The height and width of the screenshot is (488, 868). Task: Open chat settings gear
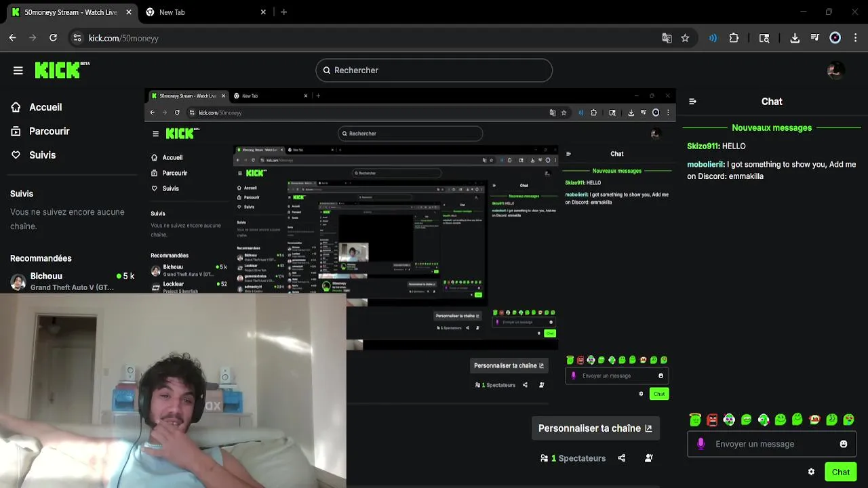811,472
